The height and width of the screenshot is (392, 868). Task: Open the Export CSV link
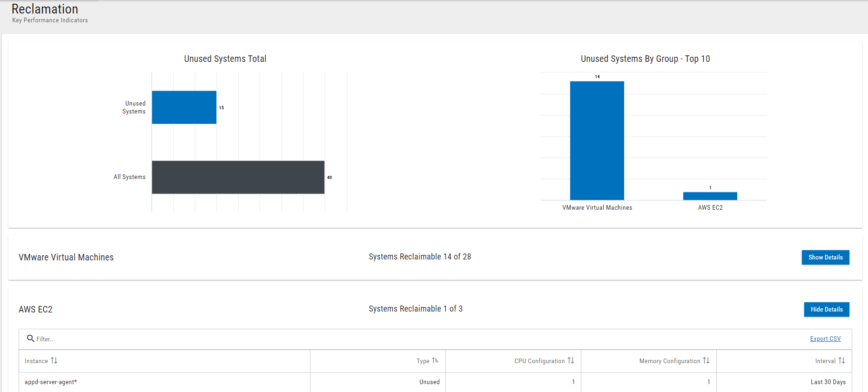(825, 339)
